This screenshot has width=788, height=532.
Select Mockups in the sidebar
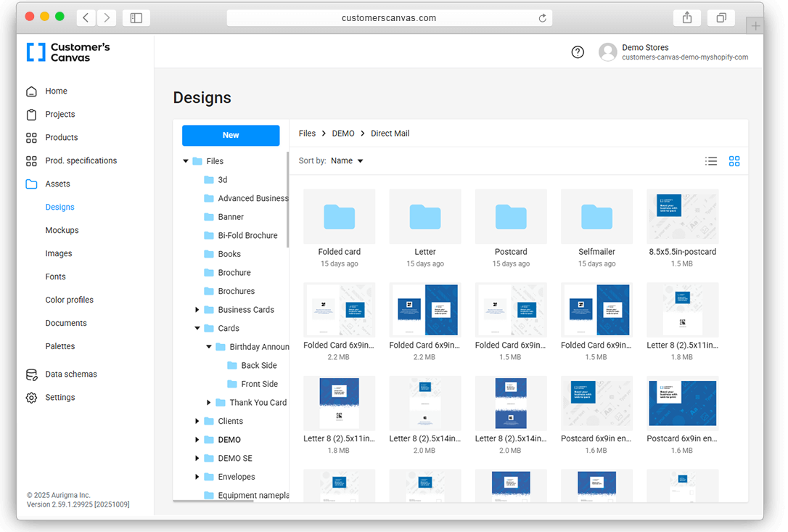point(62,230)
